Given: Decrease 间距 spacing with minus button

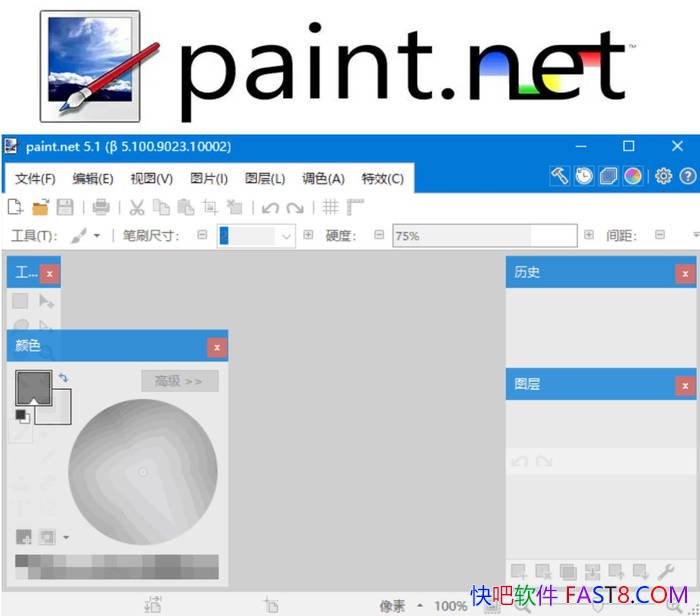Looking at the screenshot, I should (660, 235).
